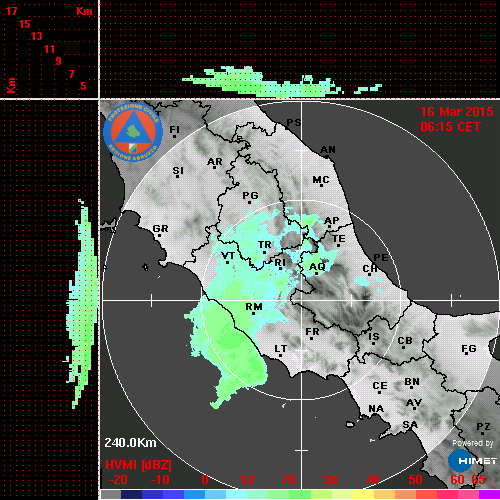Click the timestamp 06:15 CET
The image size is (500, 500).
[x=451, y=127]
